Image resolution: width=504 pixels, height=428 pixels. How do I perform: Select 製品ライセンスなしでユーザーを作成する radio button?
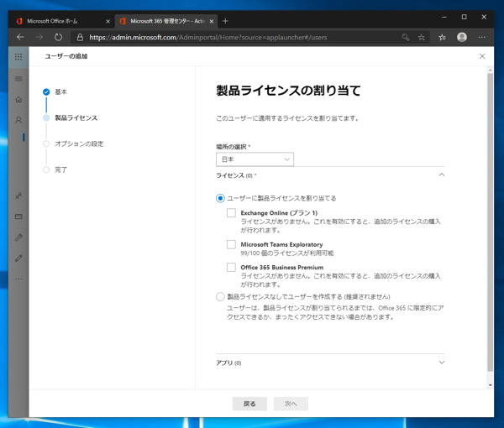(x=220, y=296)
